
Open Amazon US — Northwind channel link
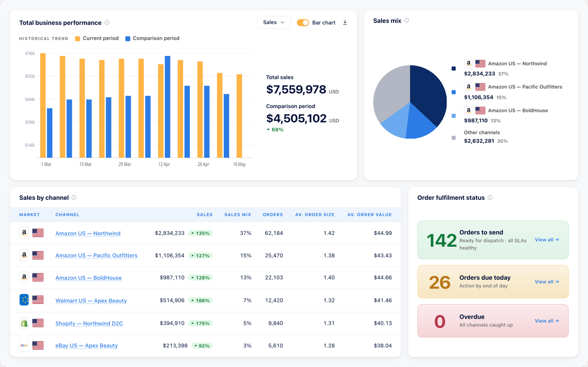click(88, 233)
